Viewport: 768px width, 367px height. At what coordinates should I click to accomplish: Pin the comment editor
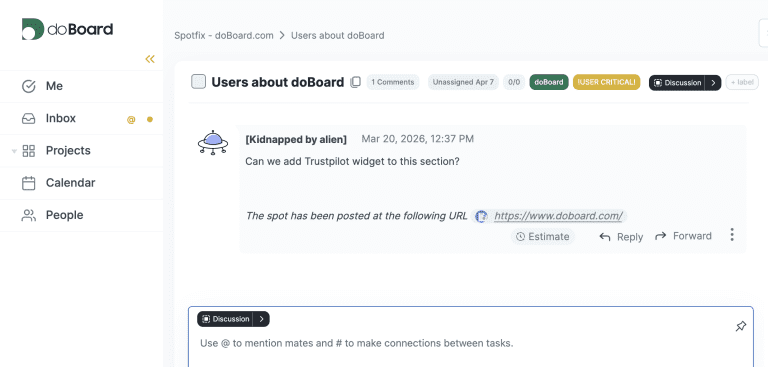pyautogui.click(x=741, y=326)
